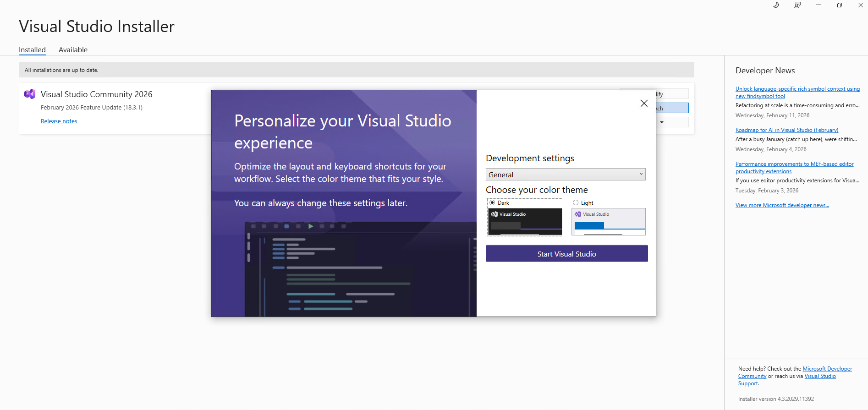Viewport: 868px width, 410px height.
Task: Close the Personalize dialog with the X
Action: [x=644, y=104]
